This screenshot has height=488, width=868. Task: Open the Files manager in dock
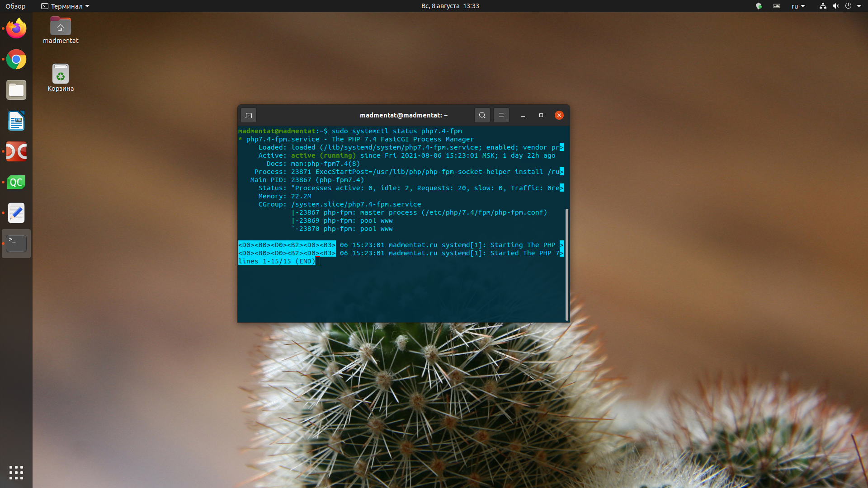(x=16, y=90)
